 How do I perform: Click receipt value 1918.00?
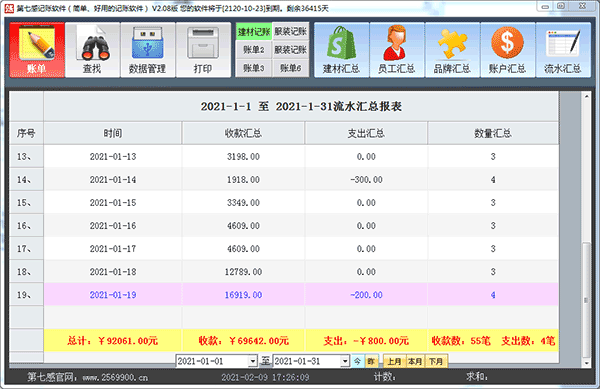click(x=243, y=179)
